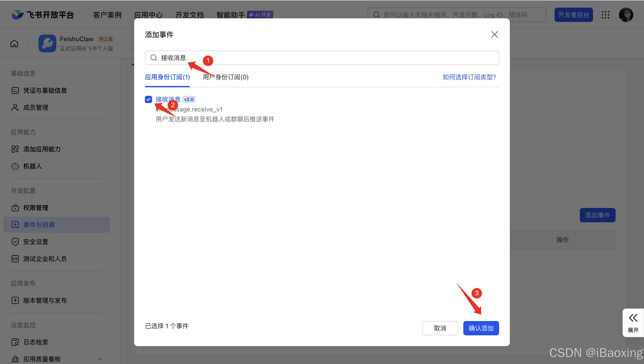
Task: Click 展开 to expand the side panel
Action: point(633,323)
